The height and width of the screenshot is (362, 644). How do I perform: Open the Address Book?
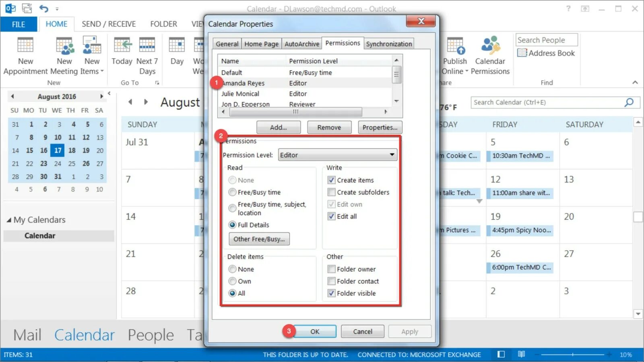point(546,53)
